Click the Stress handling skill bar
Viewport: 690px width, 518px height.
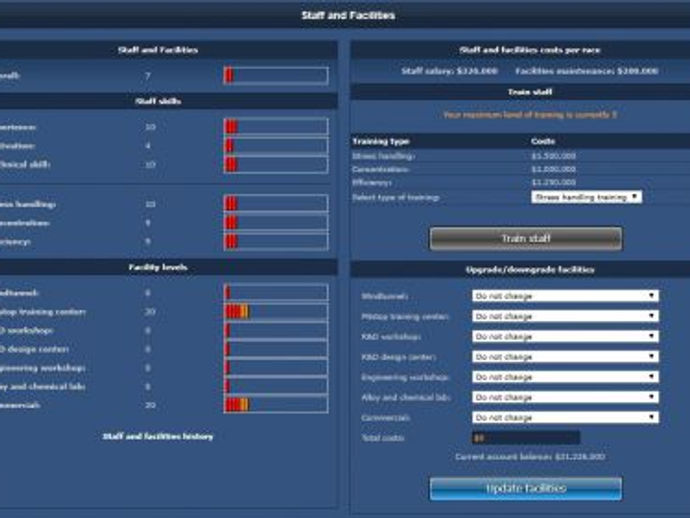(276, 204)
